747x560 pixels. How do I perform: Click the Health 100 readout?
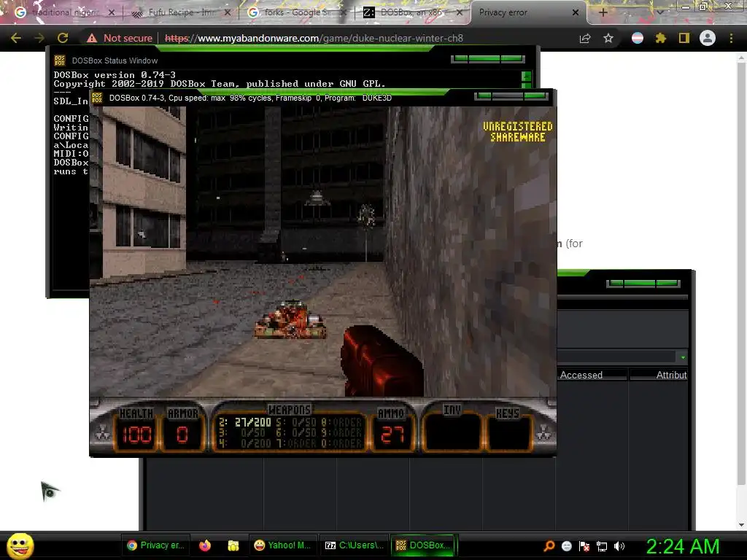tap(136, 435)
